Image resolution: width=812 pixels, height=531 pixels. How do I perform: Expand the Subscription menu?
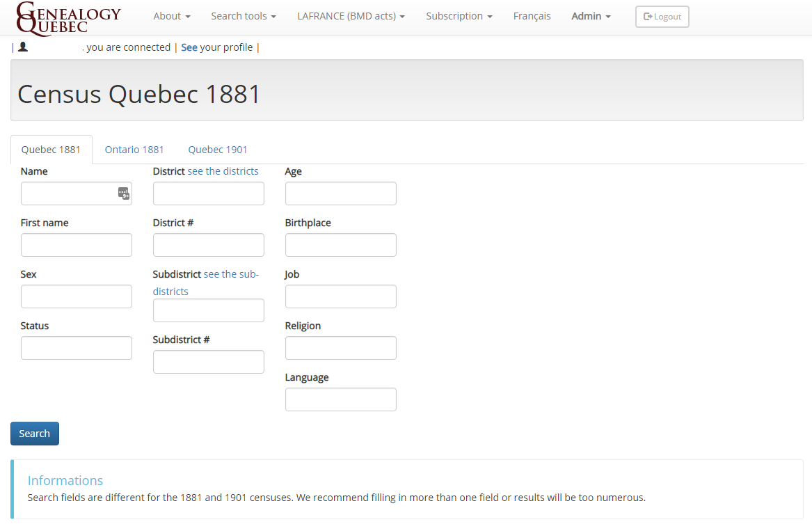[459, 16]
